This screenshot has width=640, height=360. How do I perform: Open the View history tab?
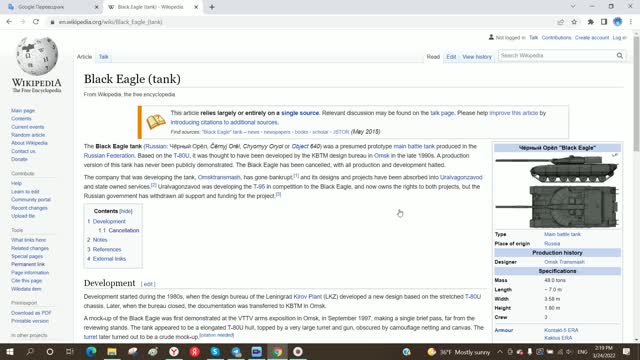pyautogui.click(x=477, y=57)
